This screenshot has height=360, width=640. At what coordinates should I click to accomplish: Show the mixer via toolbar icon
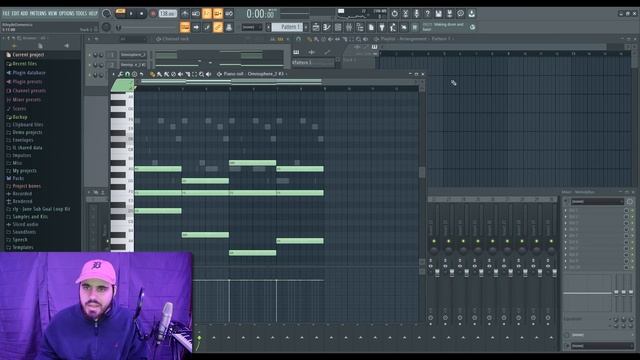pyautogui.click(x=349, y=27)
